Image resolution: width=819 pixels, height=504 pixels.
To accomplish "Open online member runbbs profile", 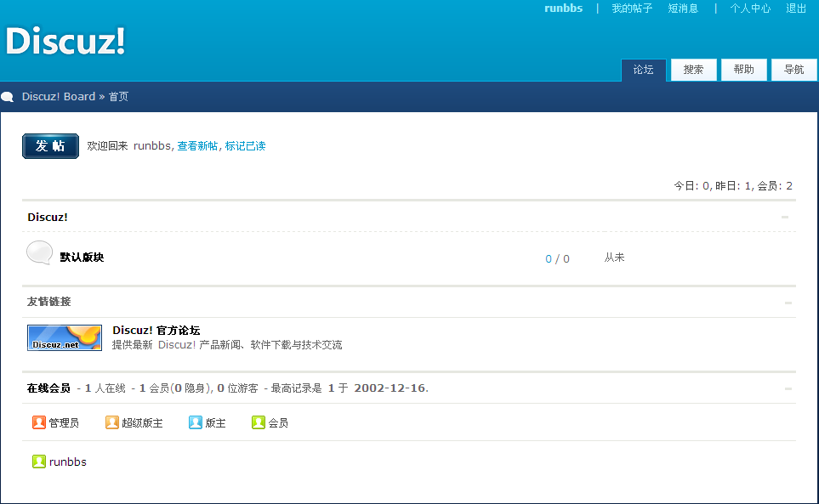I will point(68,462).
